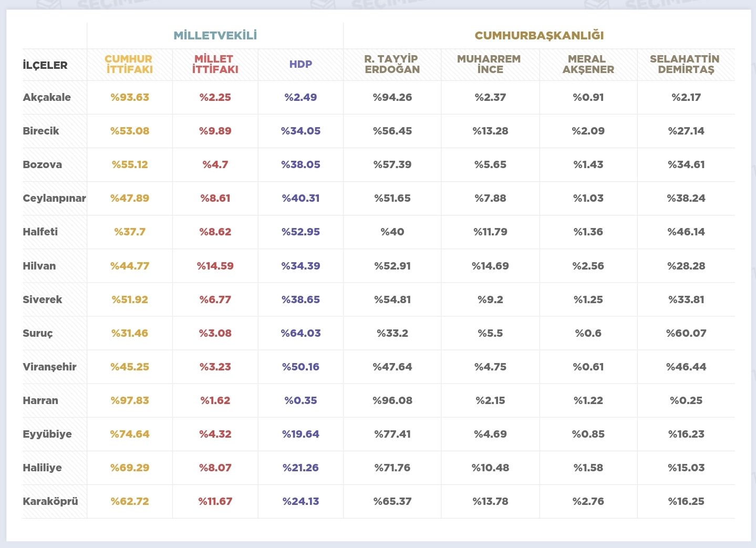Image resolution: width=756 pixels, height=548 pixels.
Task: Click Suruç Demirtaş value %60.07
Action: coord(686,333)
